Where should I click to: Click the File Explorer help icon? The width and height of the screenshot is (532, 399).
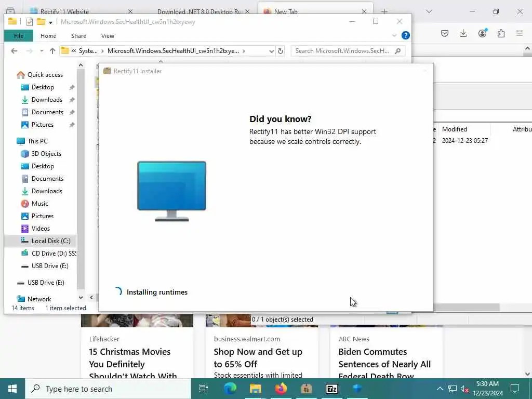(x=405, y=35)
